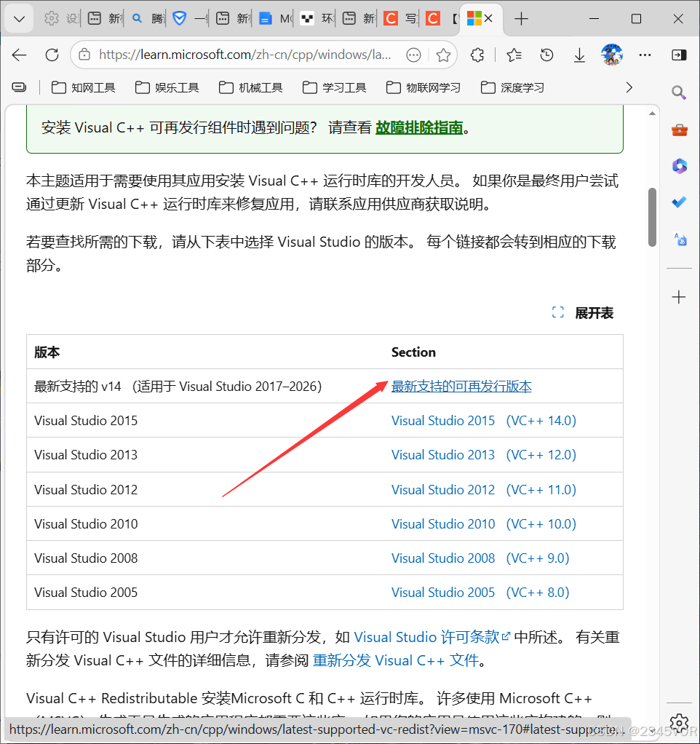Open the toolbox tool in the sidebar

coord(679,130)
